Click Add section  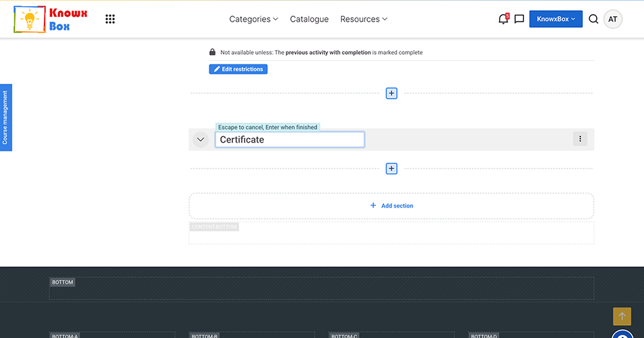(392, 206)
